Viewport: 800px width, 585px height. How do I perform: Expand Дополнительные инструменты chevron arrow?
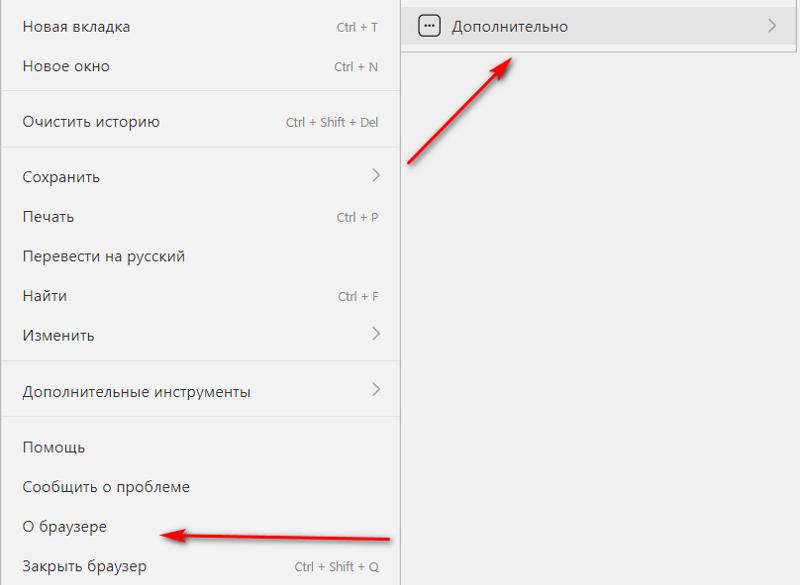click(376, 390)
